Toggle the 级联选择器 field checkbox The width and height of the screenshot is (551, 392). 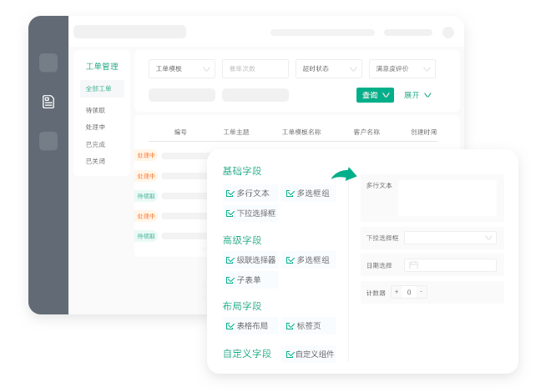230,260
